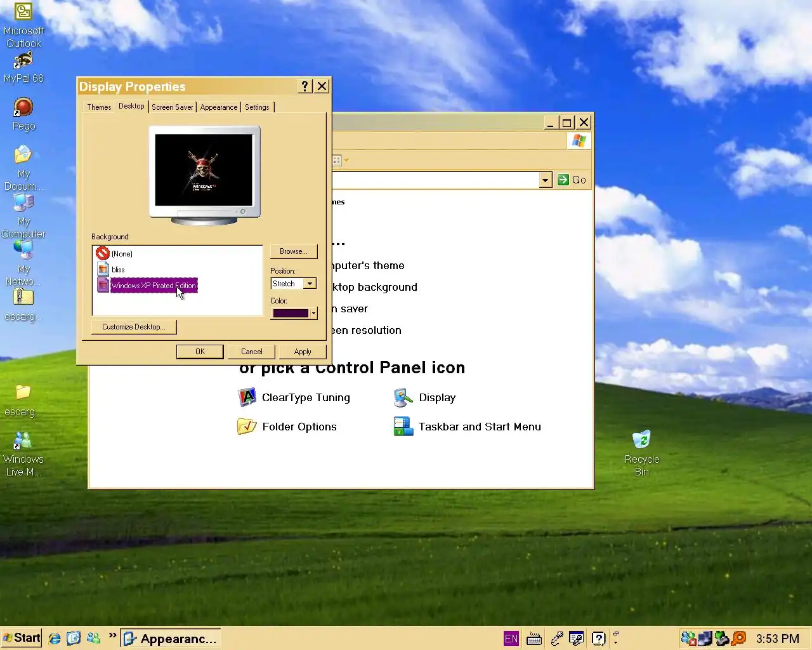812x650 pixels.
Task: Open the Microsoft Outlook desktop icon
Action: click(23, 25)
